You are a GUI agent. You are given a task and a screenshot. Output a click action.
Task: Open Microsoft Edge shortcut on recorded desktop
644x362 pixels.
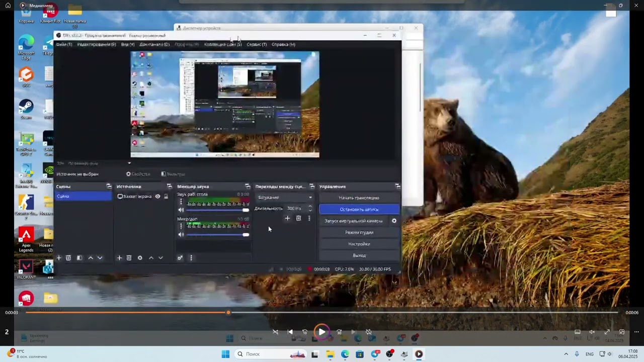click(26, 46)
